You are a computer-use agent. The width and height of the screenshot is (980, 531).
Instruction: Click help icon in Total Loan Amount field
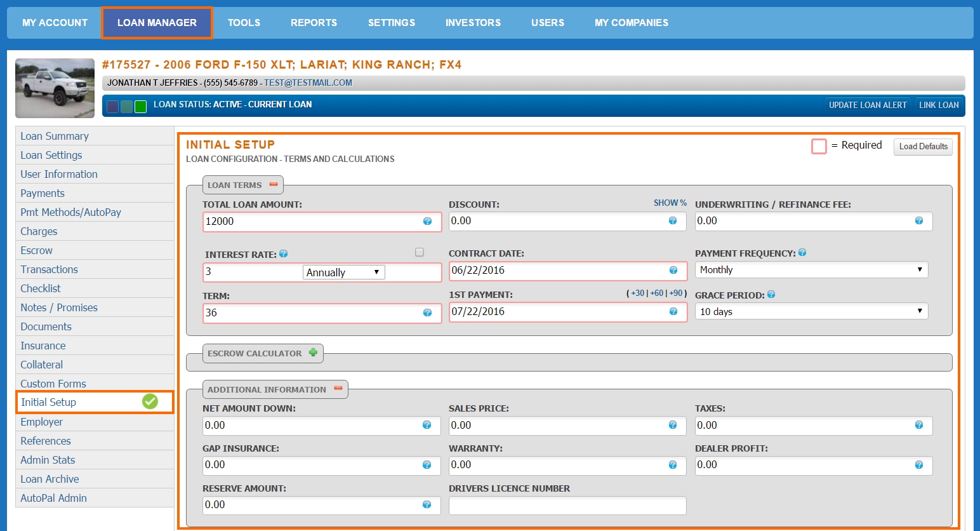coord(427,221)
